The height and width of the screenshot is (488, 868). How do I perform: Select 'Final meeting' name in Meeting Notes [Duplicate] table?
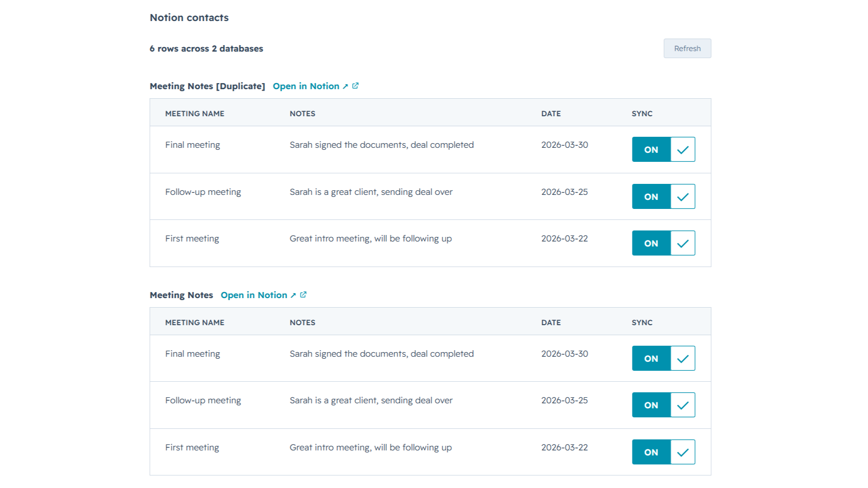(x=192, y=145)
